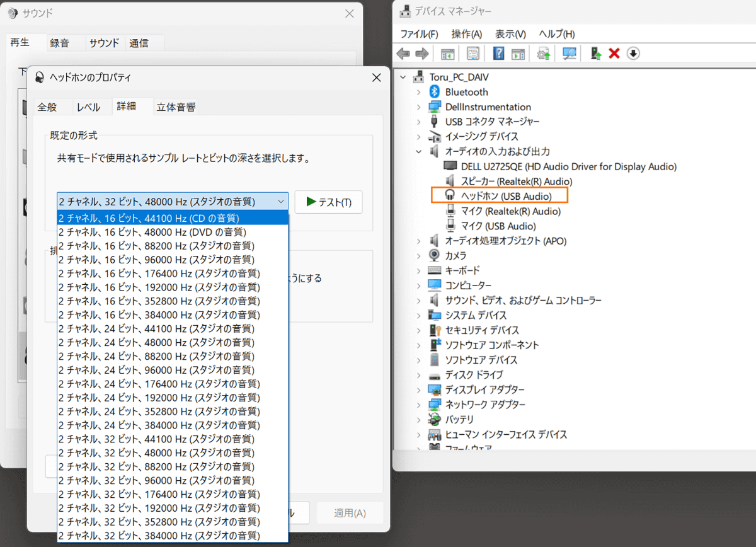Open the 操作(A) menu
Viewport: 756px width, 547px height.
(x=467, y=34)
